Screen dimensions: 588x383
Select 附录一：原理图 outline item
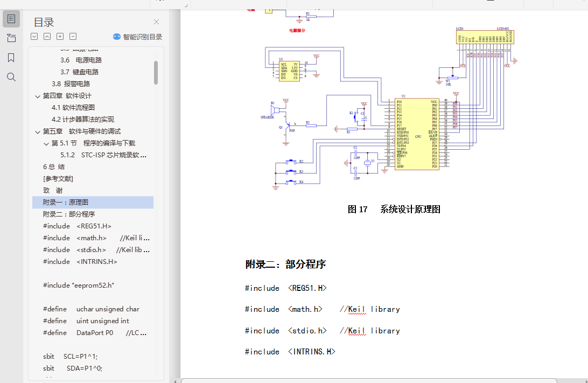point(93,203)
